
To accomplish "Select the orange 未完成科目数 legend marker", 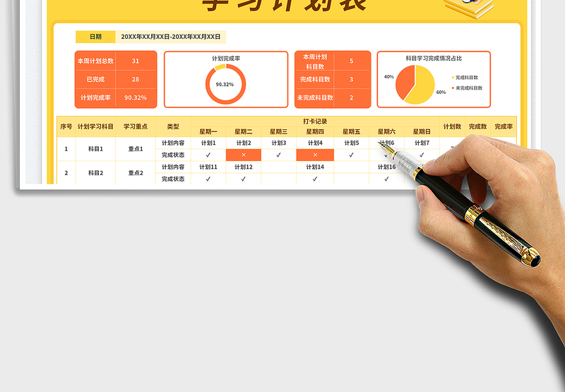I will click(453, 88).
